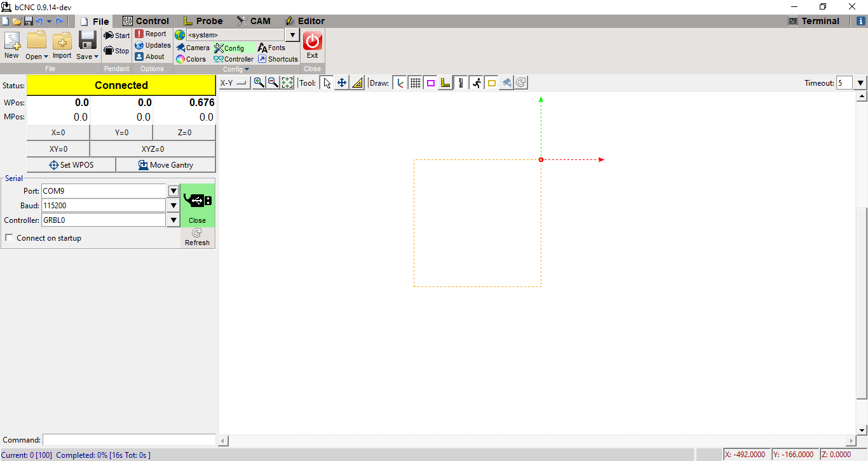Click the Z=0 button

pyautogui.click(x=184, y=133)
